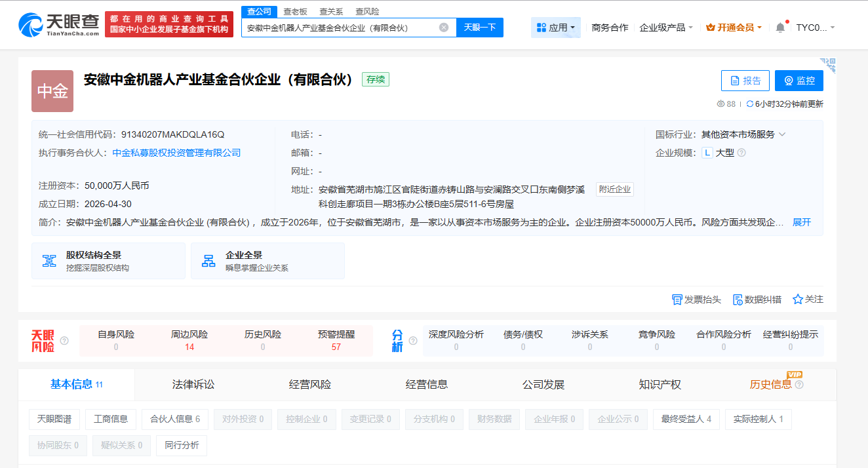The height and width of the screenshot is (468, 868).
Task: Click help icon beside 历史信息 tab
Action: [799, 385]
